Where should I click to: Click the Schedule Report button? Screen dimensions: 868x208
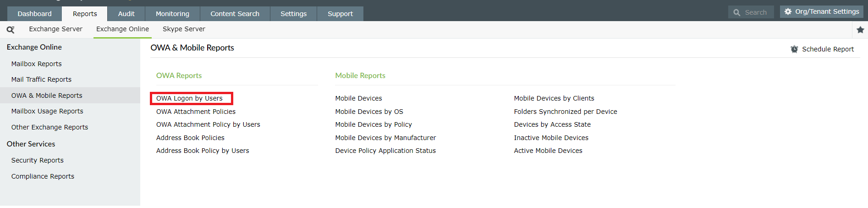pos(827,49)
